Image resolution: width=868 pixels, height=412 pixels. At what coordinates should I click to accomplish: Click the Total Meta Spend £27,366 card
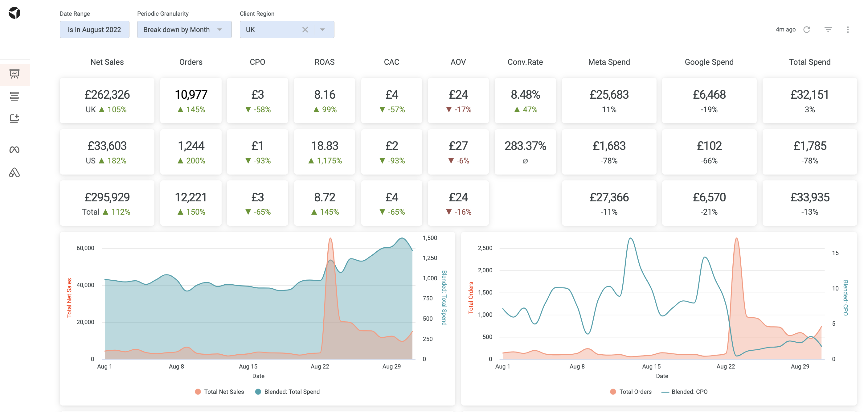(x=609, y=203)
